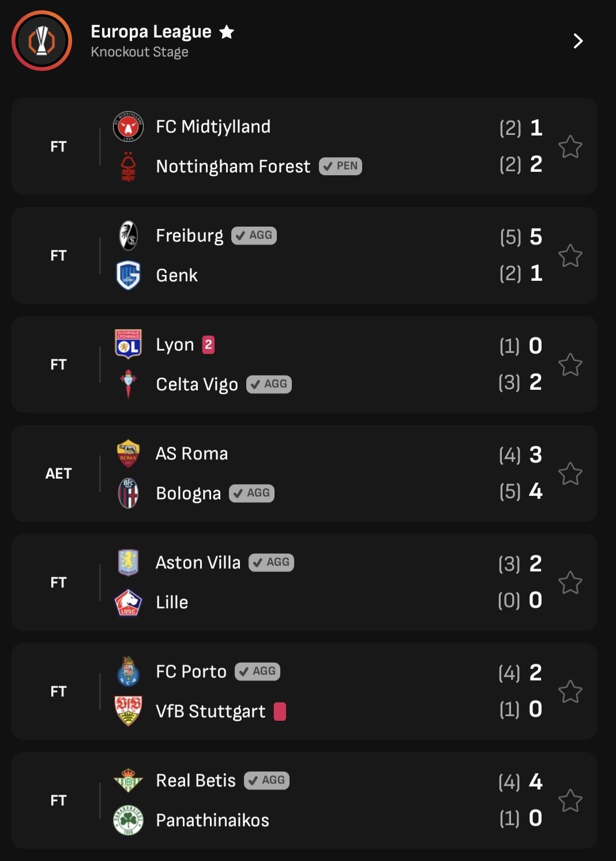Click the Panathinaikos clover crest
Viewport: 616px width, 861px height.
tap(128, 820)
